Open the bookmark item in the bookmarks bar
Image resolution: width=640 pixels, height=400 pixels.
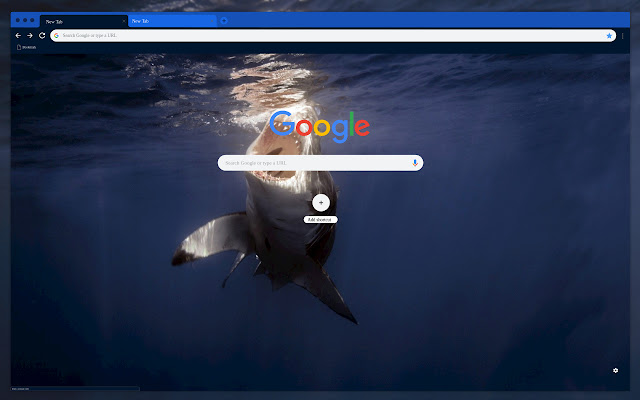click(x=26, y=47)
